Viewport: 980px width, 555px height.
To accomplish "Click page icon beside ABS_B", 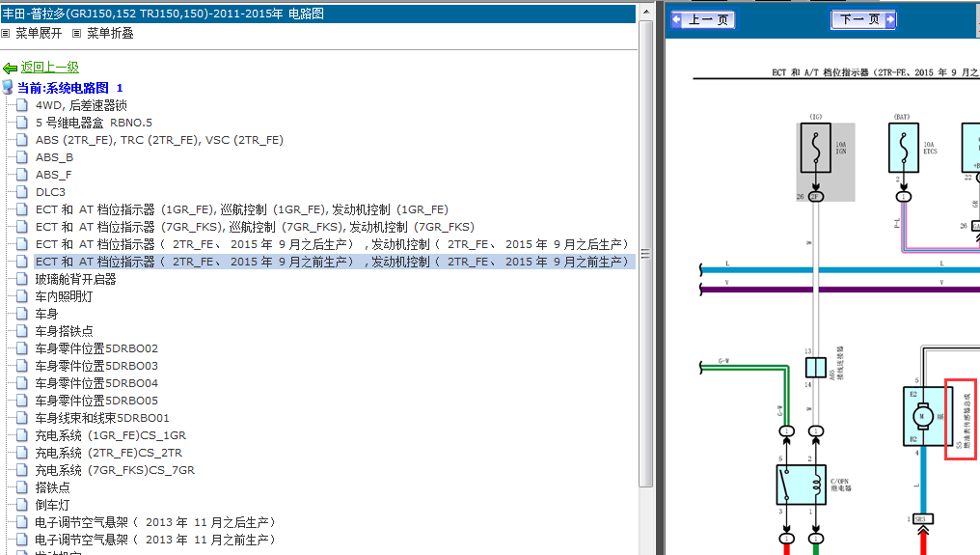I will 22,157.
